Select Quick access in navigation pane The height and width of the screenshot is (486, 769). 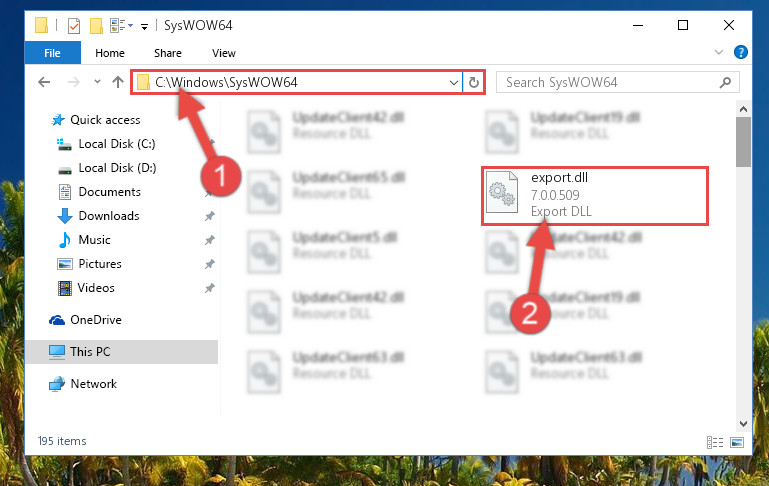click(105, 120)
